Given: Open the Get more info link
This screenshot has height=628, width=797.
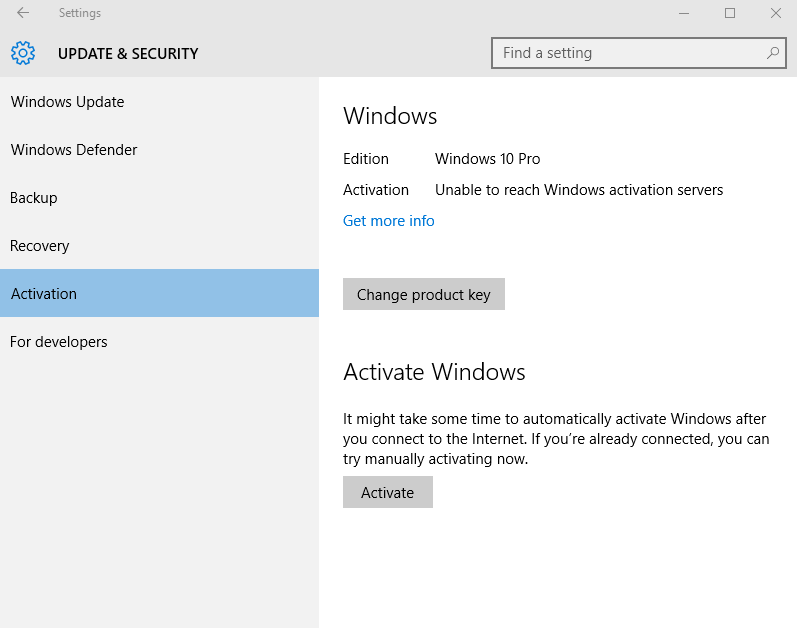Looking at the screenshot, I should tap(388, 221).
